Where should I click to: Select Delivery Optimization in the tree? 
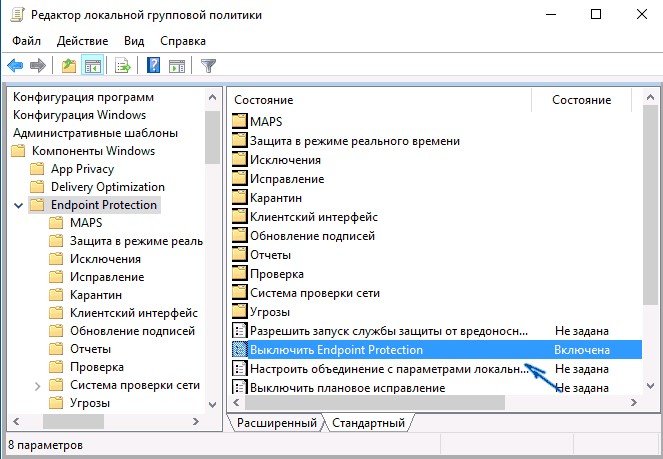pyautogui.click(x=107, y=187)
